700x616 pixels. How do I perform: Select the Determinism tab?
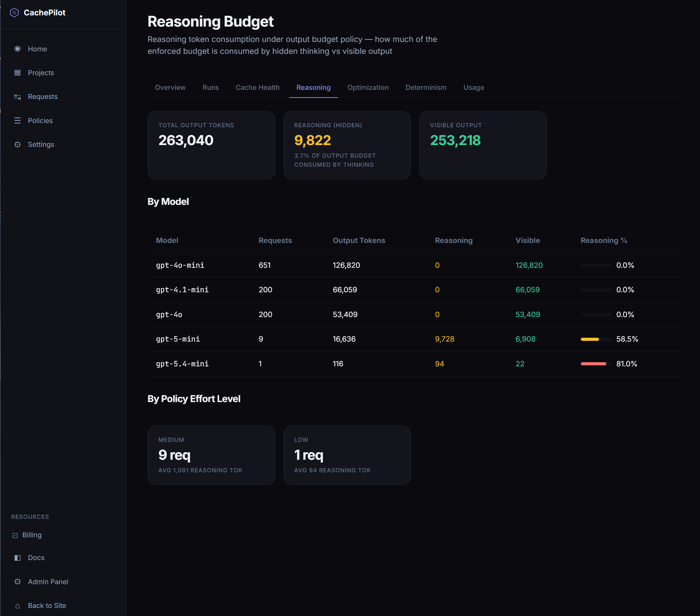tap(426, 87)
